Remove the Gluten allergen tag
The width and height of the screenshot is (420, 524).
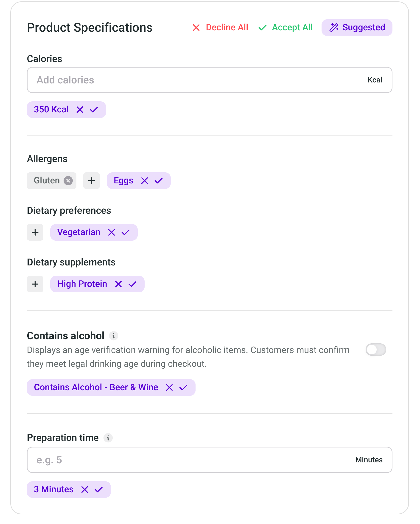tap(68, 181)
